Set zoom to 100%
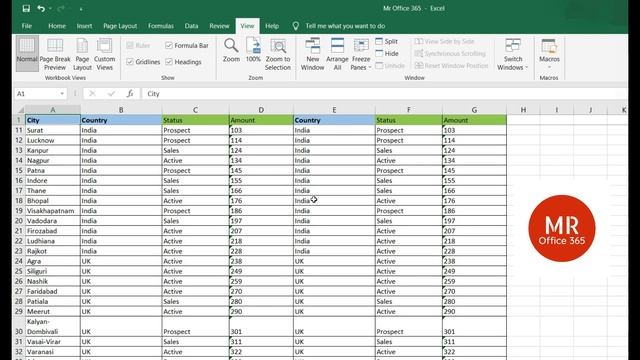The height and width of the screenshot is (360, 640). click(x=253, y=50)
